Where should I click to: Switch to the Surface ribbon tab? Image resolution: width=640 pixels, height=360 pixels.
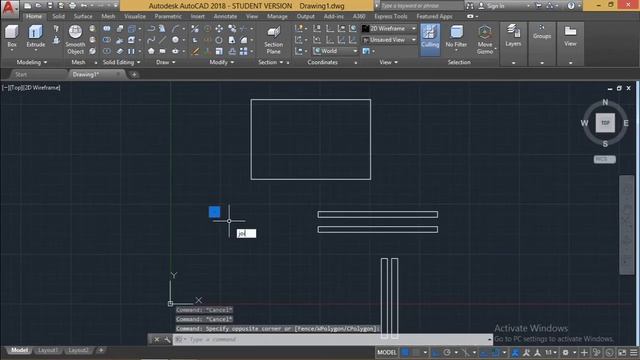coord(83,16)
